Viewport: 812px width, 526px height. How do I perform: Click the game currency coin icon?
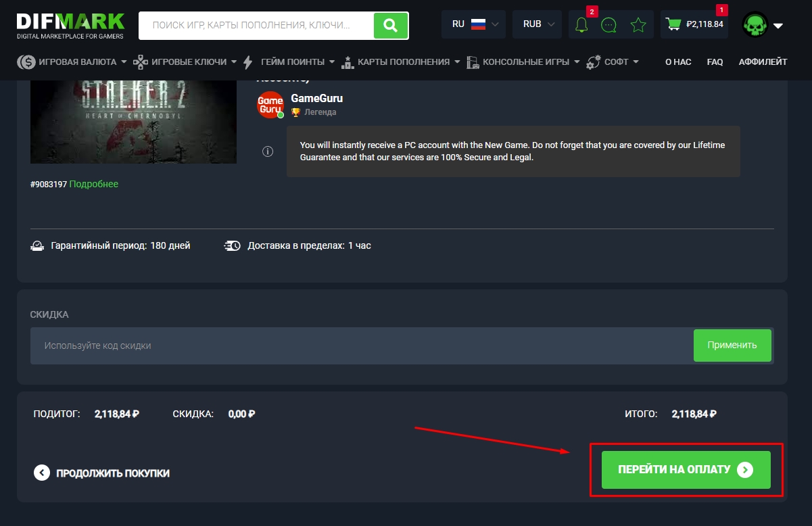tap(26, 62)
